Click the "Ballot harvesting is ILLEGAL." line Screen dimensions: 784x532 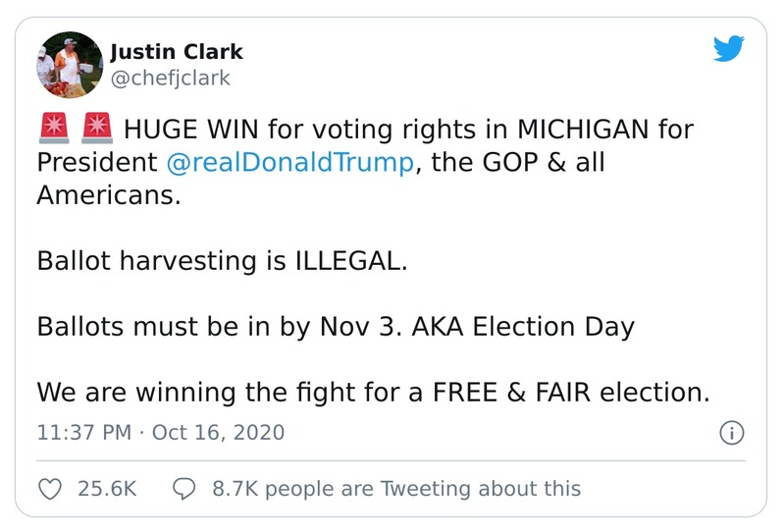coord(221,261)
